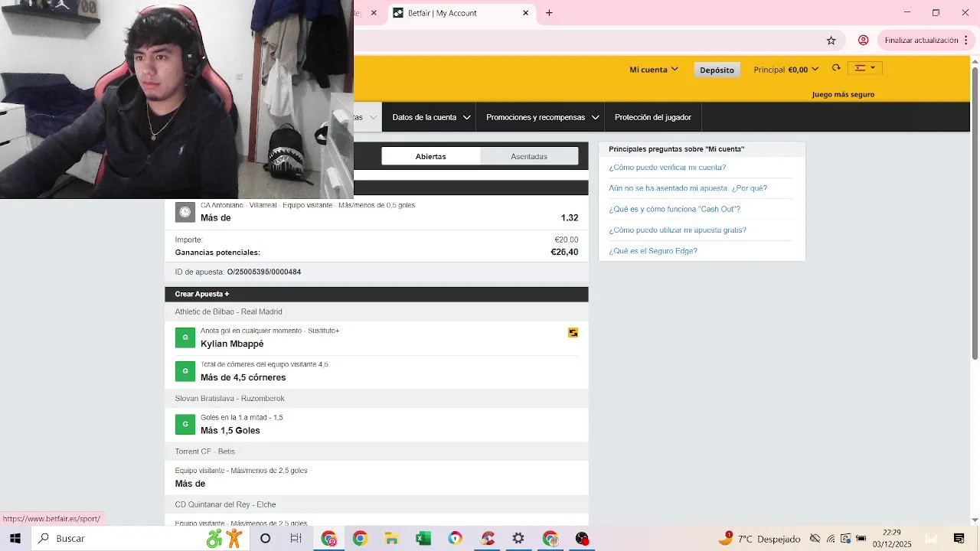Open the language flag dropdown
The image size is (980, 551).
(x=865, y=68)
